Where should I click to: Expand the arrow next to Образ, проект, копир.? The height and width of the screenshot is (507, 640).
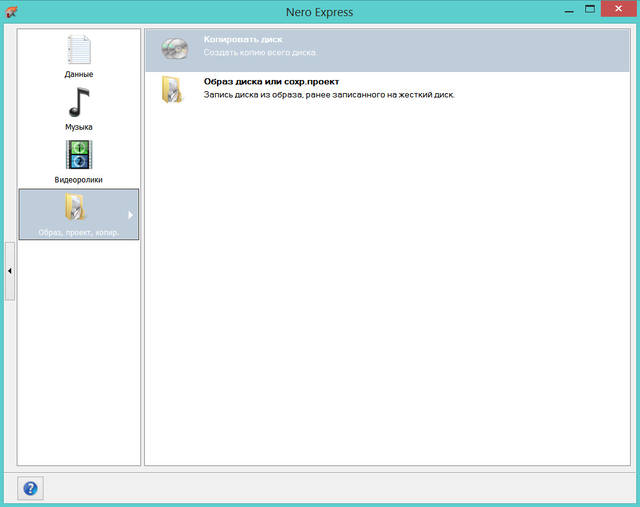coord(130,215)
